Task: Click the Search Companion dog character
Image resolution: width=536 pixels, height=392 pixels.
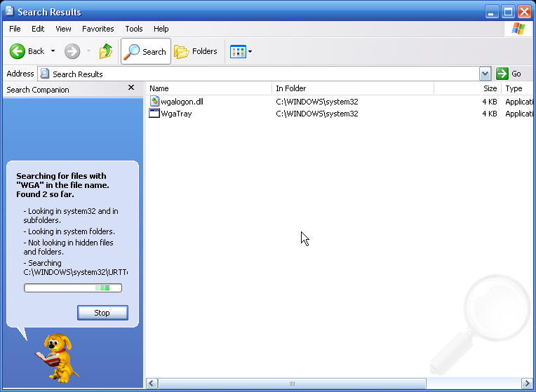Action: (56, 357)
